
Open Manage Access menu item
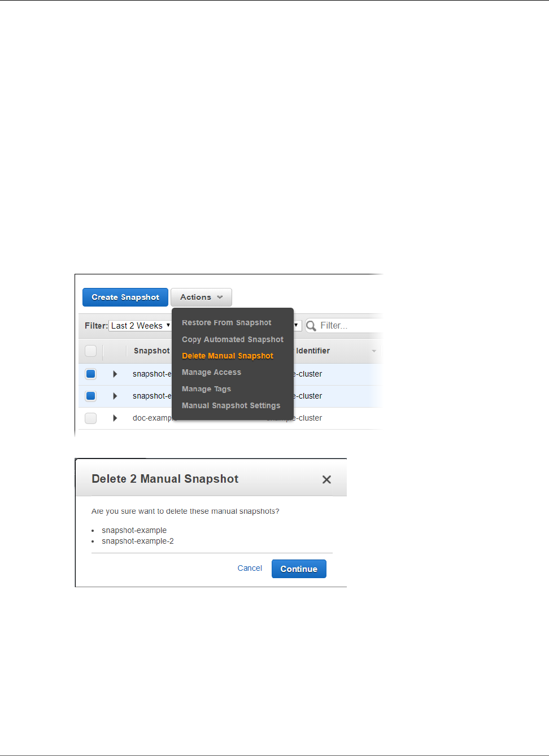211,372
